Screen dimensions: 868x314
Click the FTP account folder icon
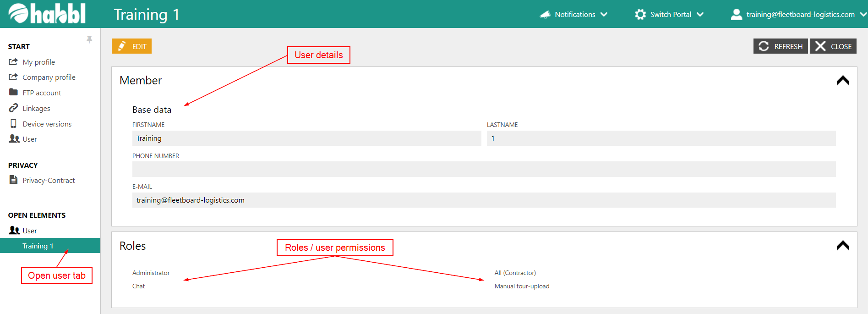coord(13,93)
